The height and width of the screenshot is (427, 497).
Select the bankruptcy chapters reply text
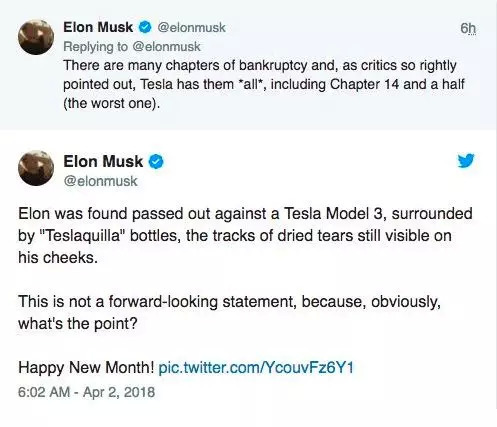(263, 84)
